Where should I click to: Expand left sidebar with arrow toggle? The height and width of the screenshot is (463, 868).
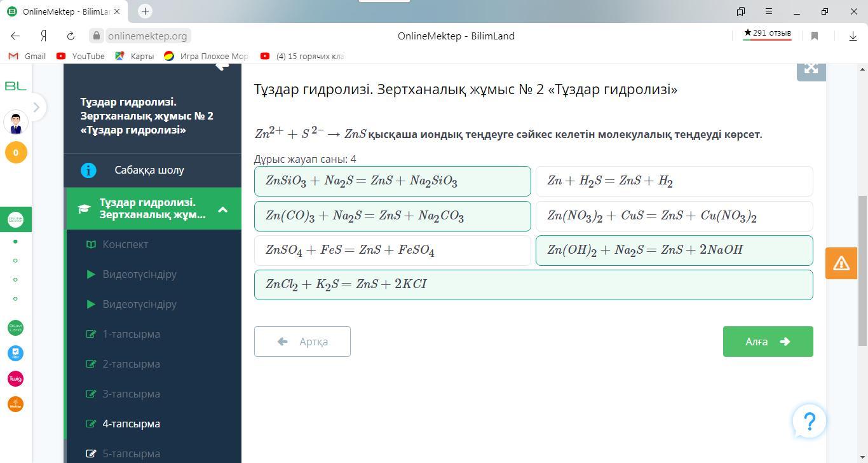(36, 107)
